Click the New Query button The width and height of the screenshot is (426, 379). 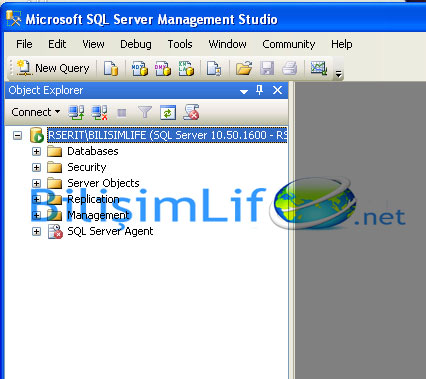click(x=53, y=68)
